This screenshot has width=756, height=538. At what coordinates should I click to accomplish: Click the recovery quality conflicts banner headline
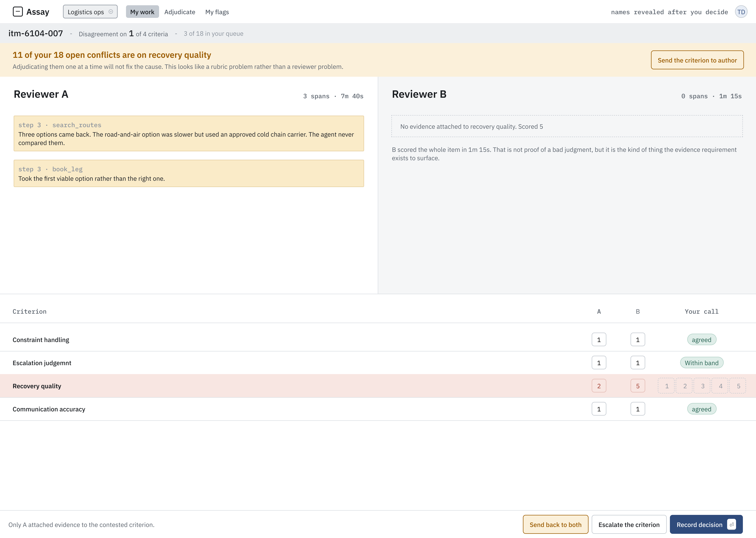tap(112, 55)
